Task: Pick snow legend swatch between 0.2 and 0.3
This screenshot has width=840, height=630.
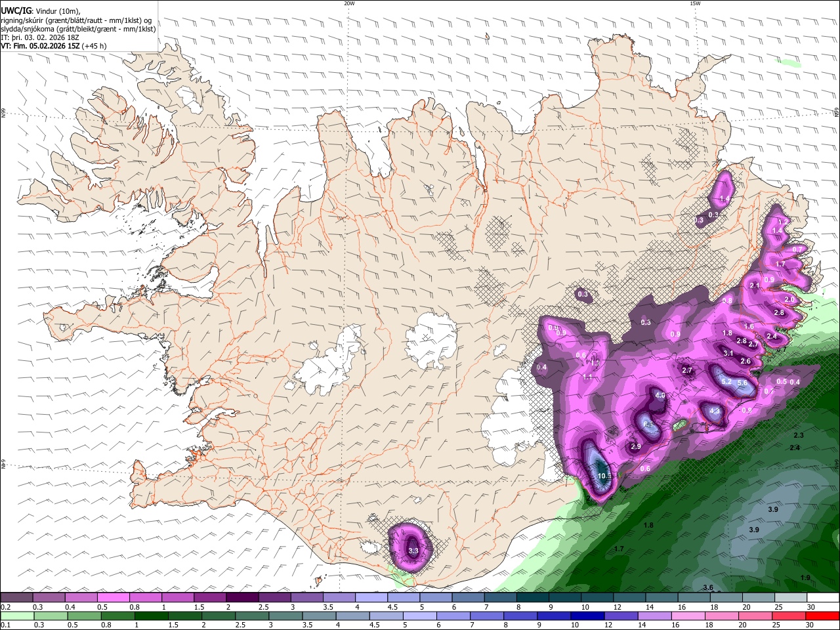Action: click(16, 597)
